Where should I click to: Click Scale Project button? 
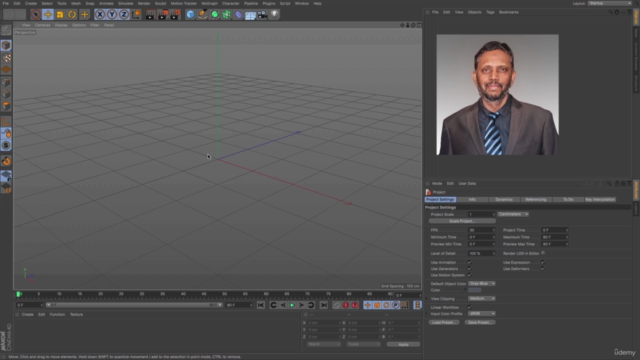[x=462, y=221]
